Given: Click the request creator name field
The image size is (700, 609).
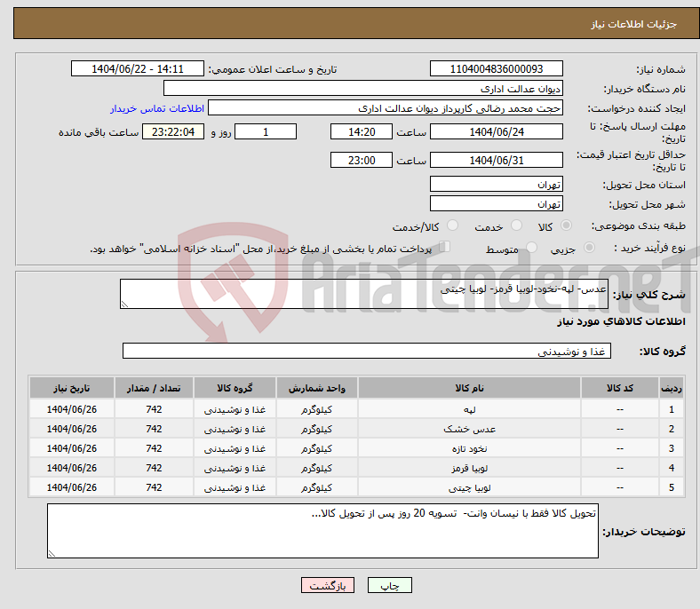Looking at the screenshot, I should tap(386, 108).
